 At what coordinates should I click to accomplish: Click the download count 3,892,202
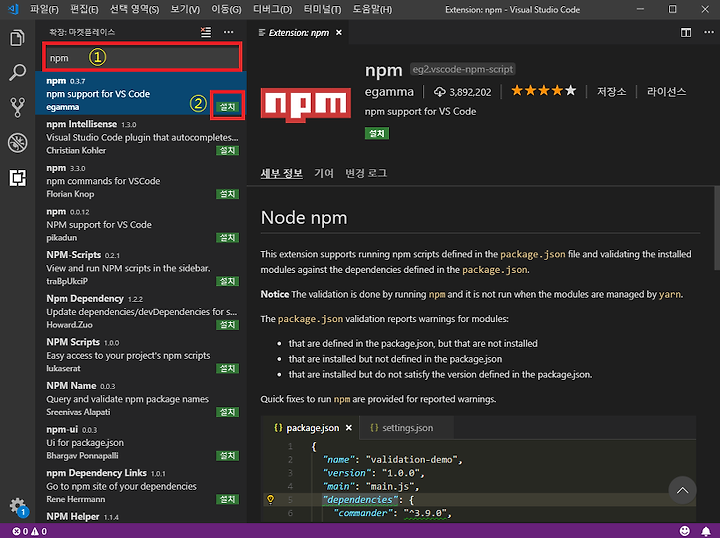click(463, 92)
